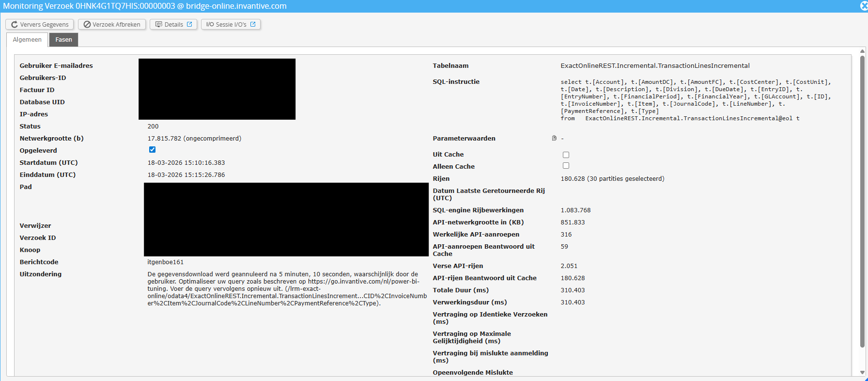Click the SQL-instructie query text

pyautogui.click(x=695, y=100)
